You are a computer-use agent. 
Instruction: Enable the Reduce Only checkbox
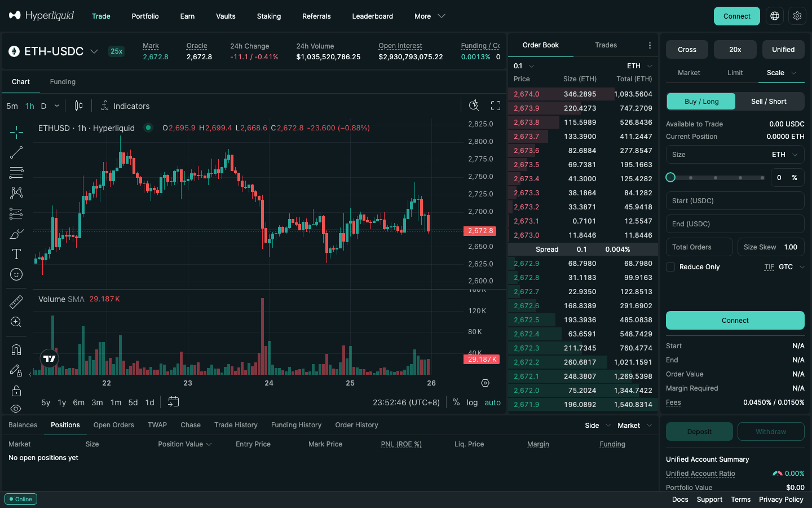(x=670, y=267)
